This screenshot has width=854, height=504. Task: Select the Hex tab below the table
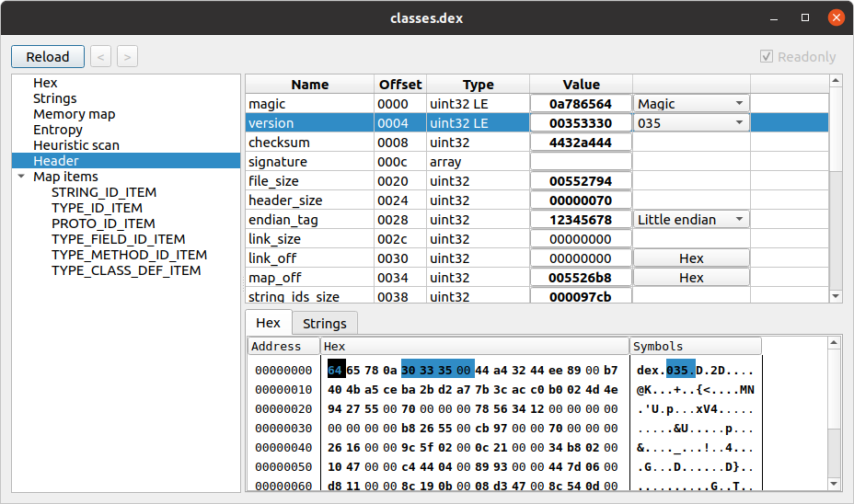pos(269,323)
